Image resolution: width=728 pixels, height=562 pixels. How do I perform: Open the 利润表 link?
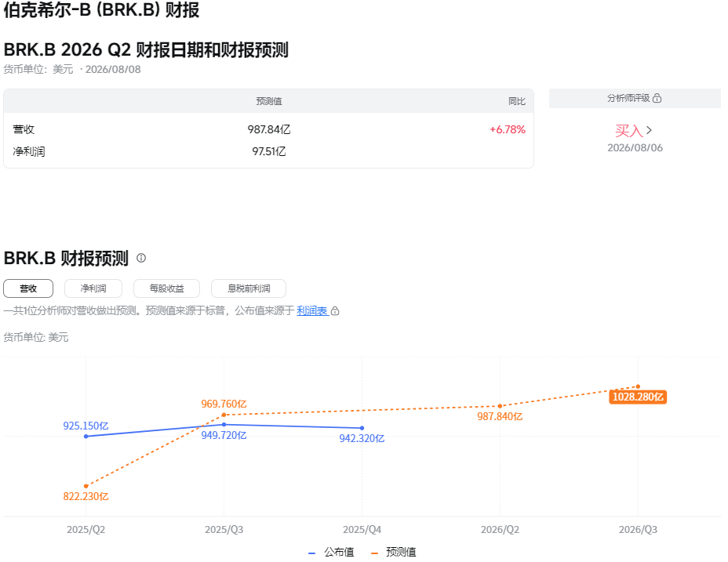point(312,310)
